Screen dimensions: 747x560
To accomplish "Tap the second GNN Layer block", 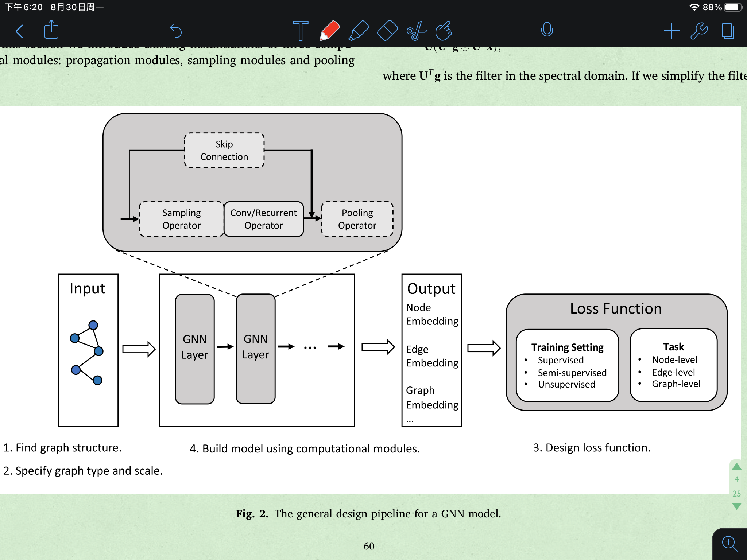I will [256, 349].
